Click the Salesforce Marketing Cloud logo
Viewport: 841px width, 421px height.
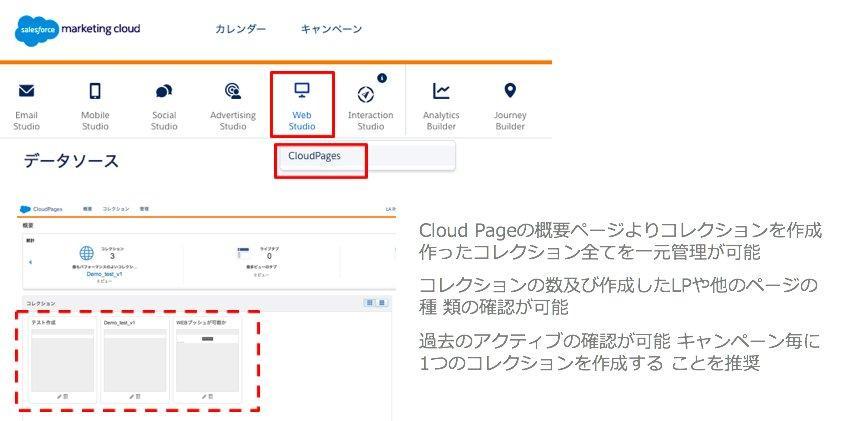tap(78, 29)
